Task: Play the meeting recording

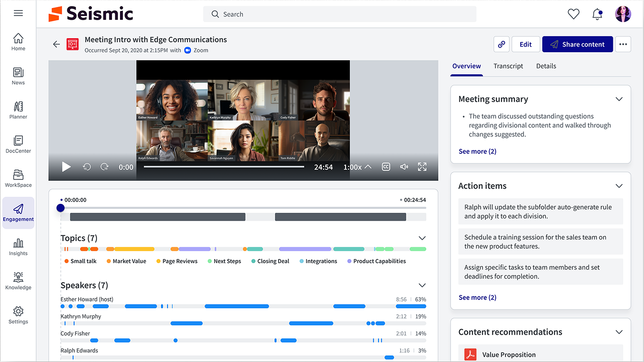Action: coord(66,167)
